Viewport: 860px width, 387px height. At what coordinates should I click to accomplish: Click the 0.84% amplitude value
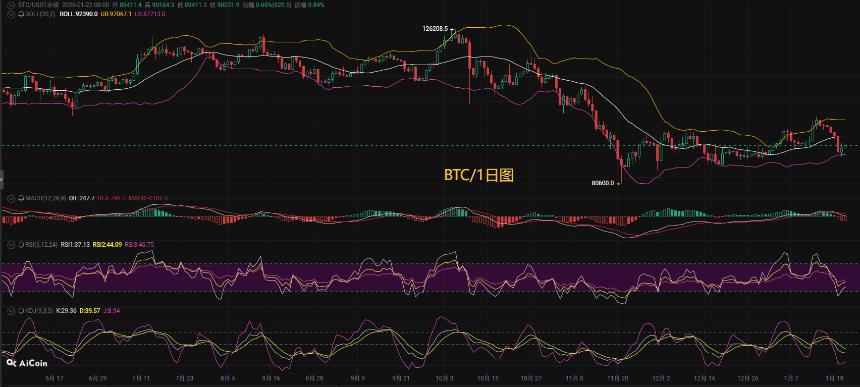(316, 4)
